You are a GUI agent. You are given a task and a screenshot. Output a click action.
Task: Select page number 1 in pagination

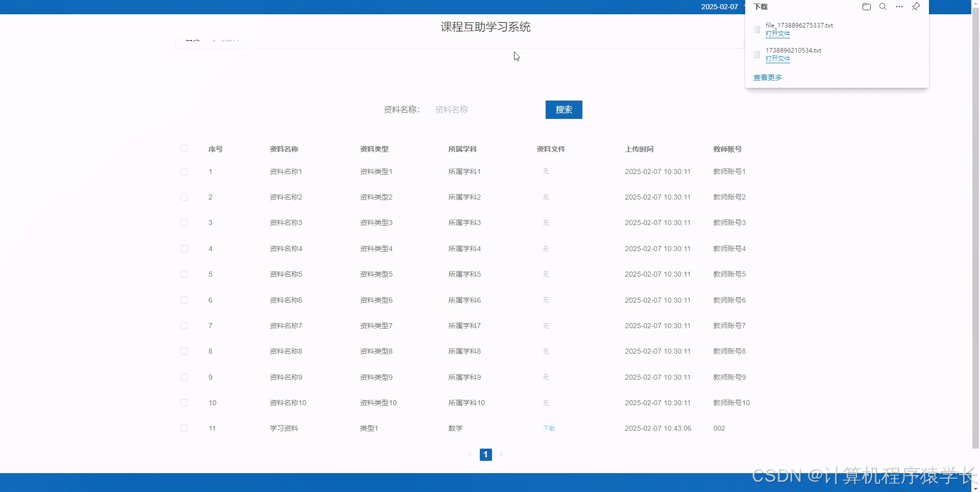[x=485, y=454]
